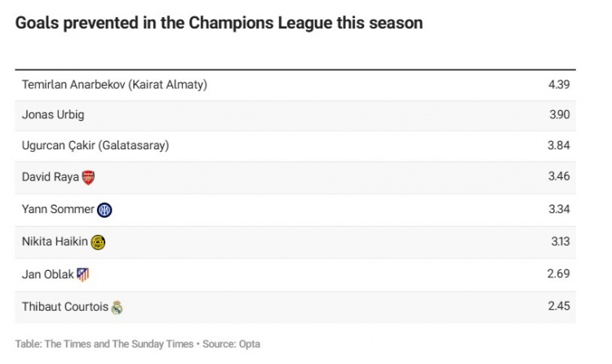Click the 4.39 goals prevented value
The image size is (612, 364).
tap(558, 84)
